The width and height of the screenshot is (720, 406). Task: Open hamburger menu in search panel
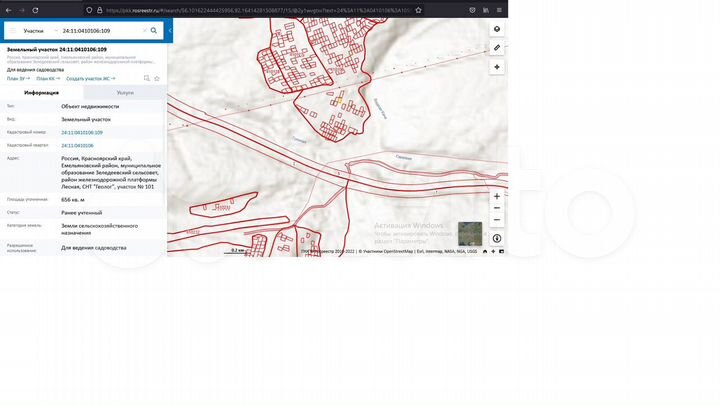click(12, 31)
